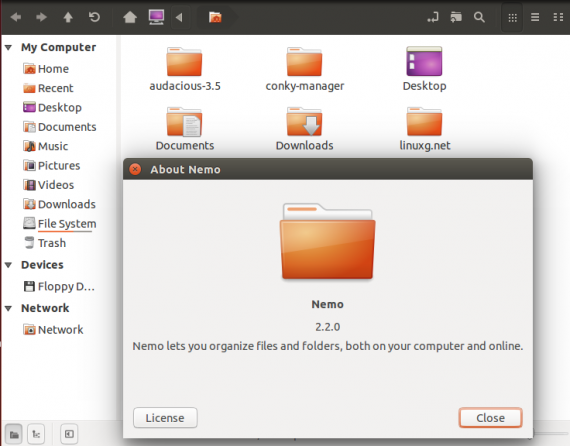Navigate up to the parent folder
Screen dimensions: 570x446
[68, 17]
